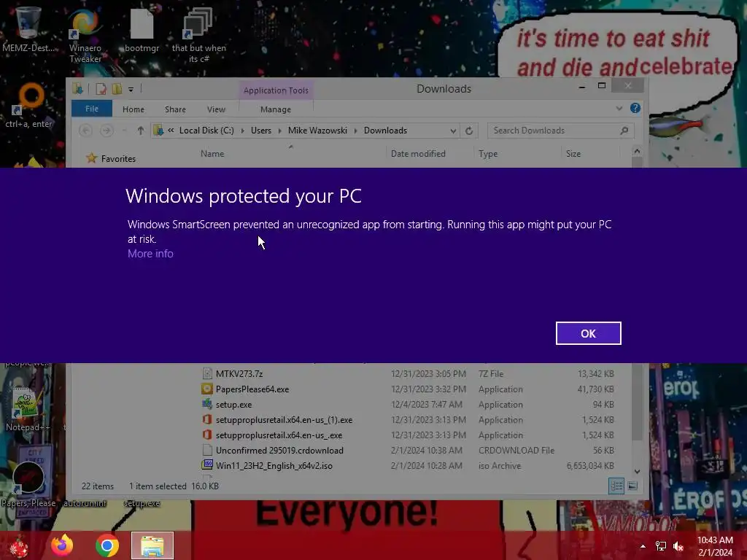Image resolution: width=747 pixels, height=560 pixels.
Task: Select 'that but when its c#' desktop icon
Action: click(198, 36)
